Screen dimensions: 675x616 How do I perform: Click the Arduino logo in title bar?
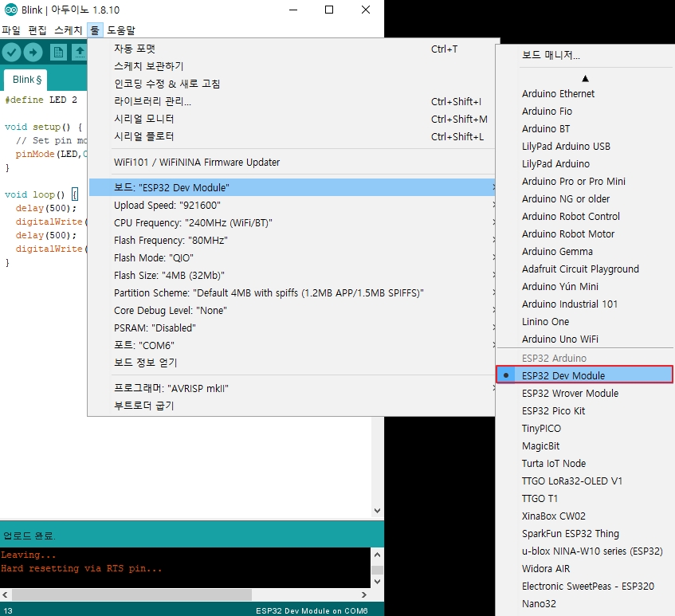pyautogui.click(x=11, y=10)
